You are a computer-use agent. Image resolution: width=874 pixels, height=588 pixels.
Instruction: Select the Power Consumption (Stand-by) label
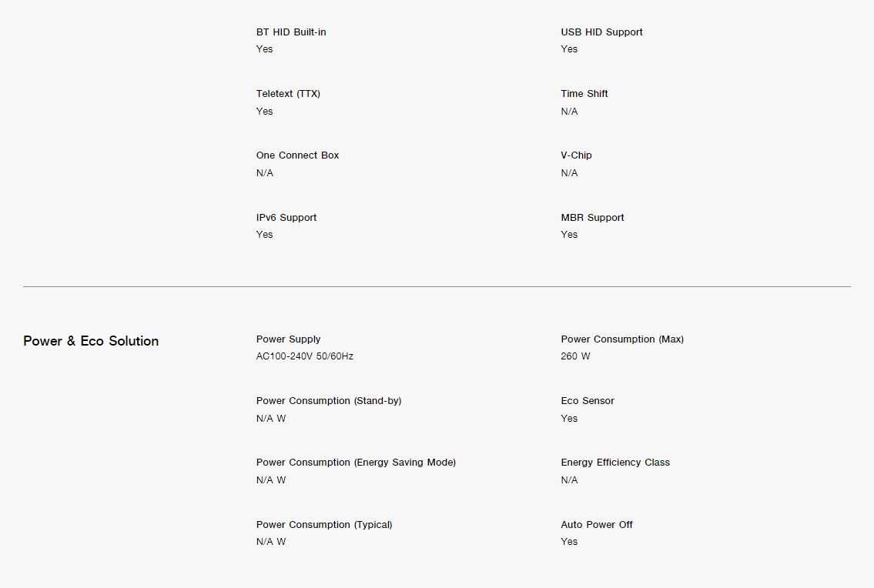[329, 401]
